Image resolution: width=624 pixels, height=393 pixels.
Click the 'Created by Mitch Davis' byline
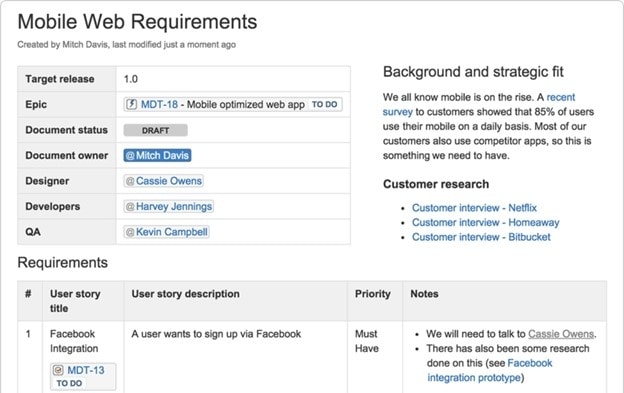tap(127, 45)
